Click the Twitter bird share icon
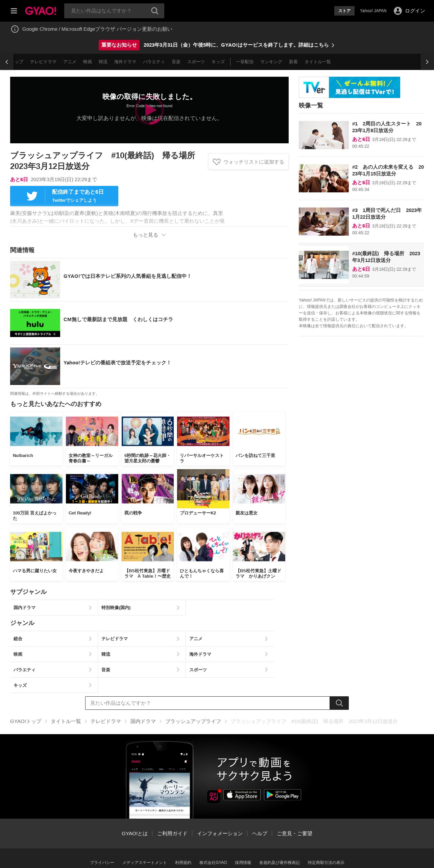The image size is (434, 868). coord(32,196)
